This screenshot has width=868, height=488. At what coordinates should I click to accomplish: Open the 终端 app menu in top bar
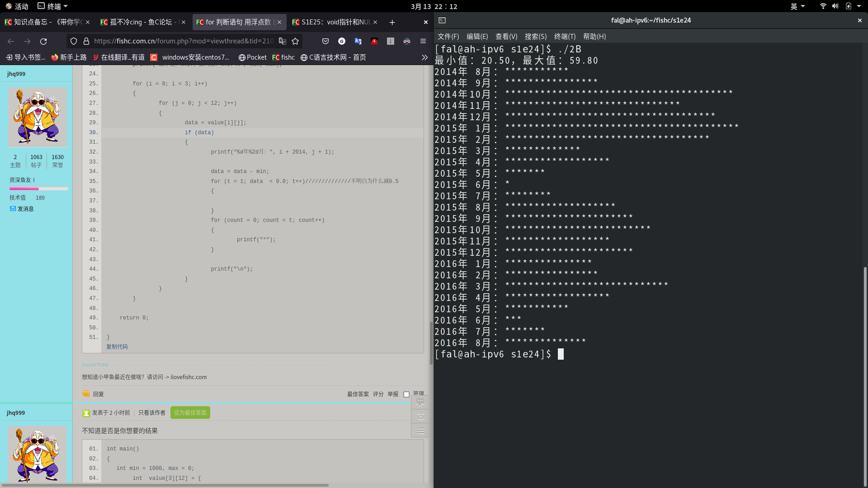(52, 6)
